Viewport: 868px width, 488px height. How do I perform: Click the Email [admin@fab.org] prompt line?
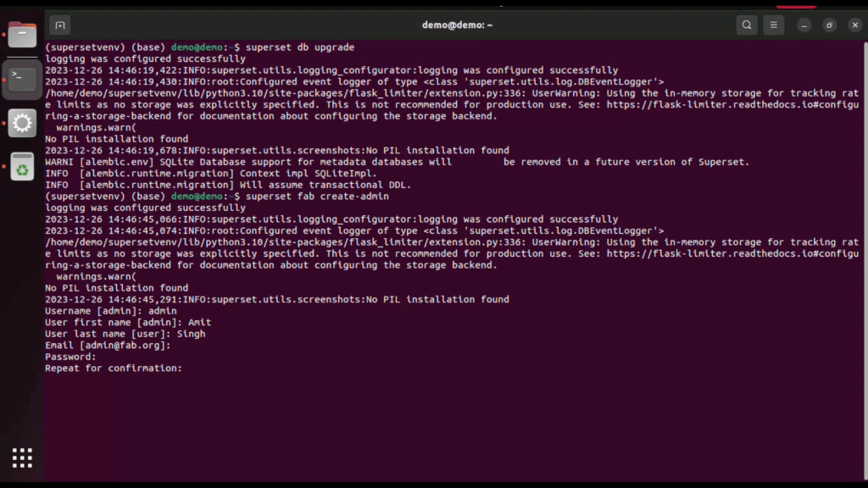pos(108,346)
